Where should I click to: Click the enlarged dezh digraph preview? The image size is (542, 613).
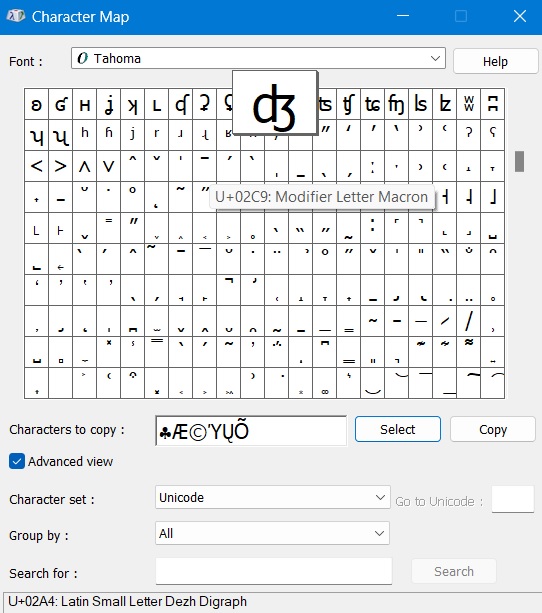click(275, 102)
